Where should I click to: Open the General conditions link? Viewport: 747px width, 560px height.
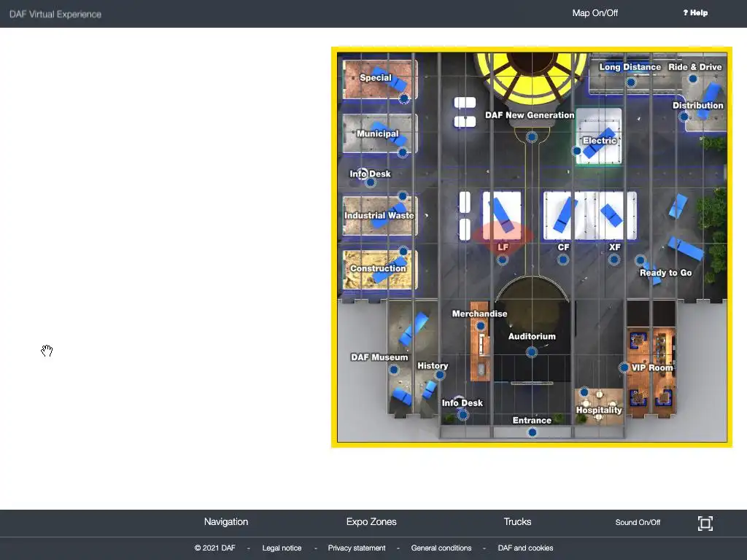441,548
